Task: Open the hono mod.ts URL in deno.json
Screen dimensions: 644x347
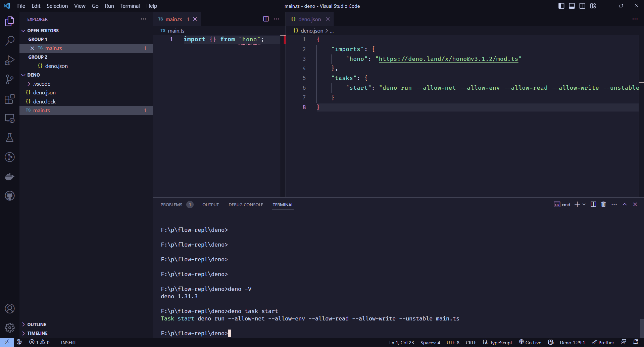Action: pos(448,59)
